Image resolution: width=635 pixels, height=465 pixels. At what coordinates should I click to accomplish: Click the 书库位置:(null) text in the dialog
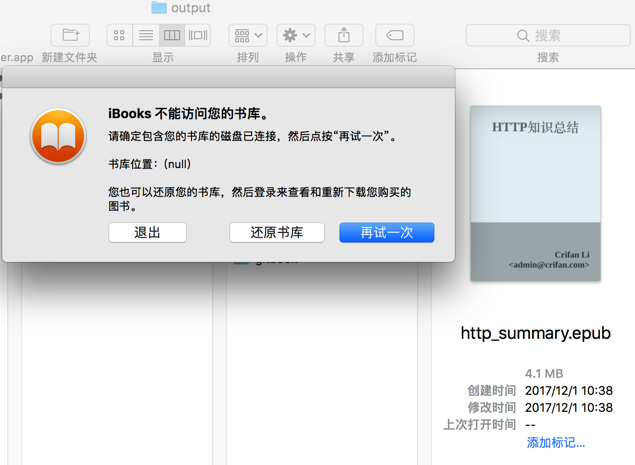click(x=149, y=164)
